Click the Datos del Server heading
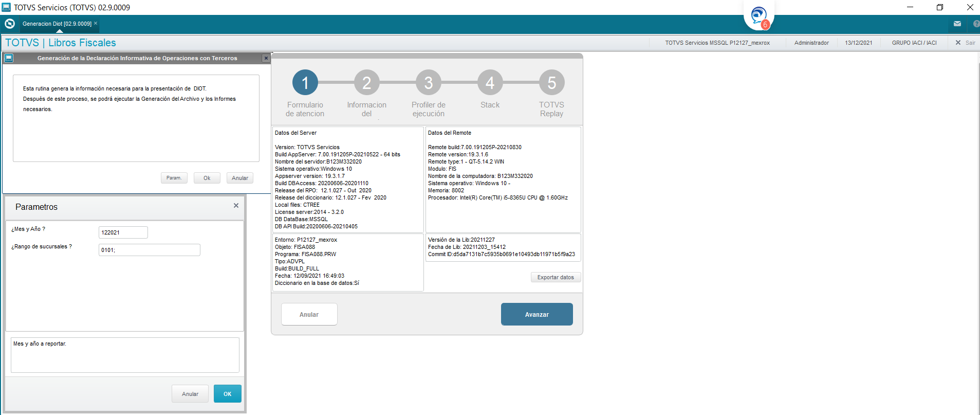The width and height of the screenshot is (980, 415). (296, 133)
